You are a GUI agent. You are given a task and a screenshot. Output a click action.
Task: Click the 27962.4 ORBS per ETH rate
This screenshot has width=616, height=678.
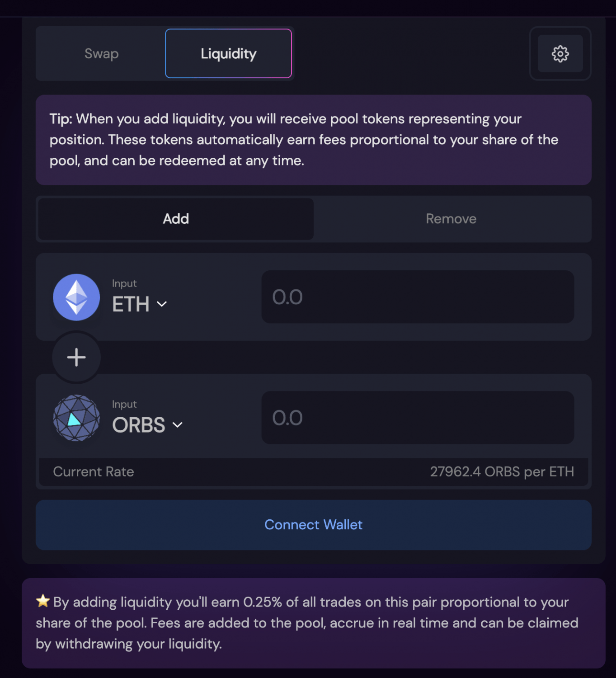502,472
